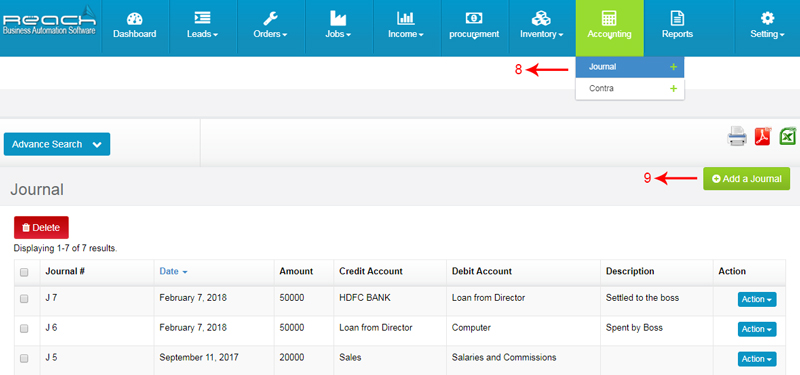The width and height of the screenshot is (800, 375).
Task: Open the Inventory menu label
Action: (541, 34)
